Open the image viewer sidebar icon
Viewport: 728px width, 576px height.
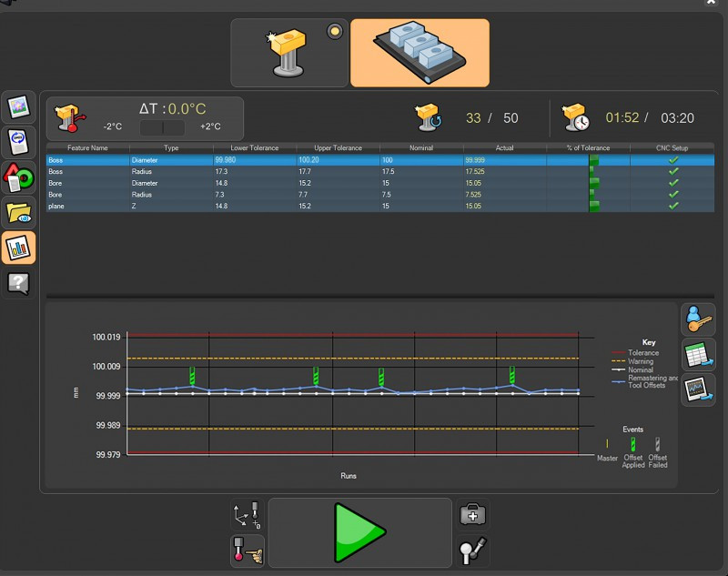(x=18, y=107)
